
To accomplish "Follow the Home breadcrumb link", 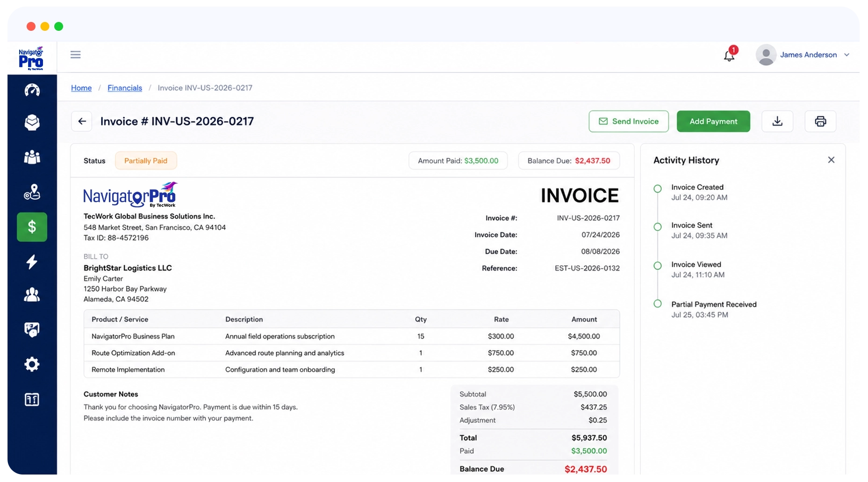I will pyautogui.click(x=81, y=88).
